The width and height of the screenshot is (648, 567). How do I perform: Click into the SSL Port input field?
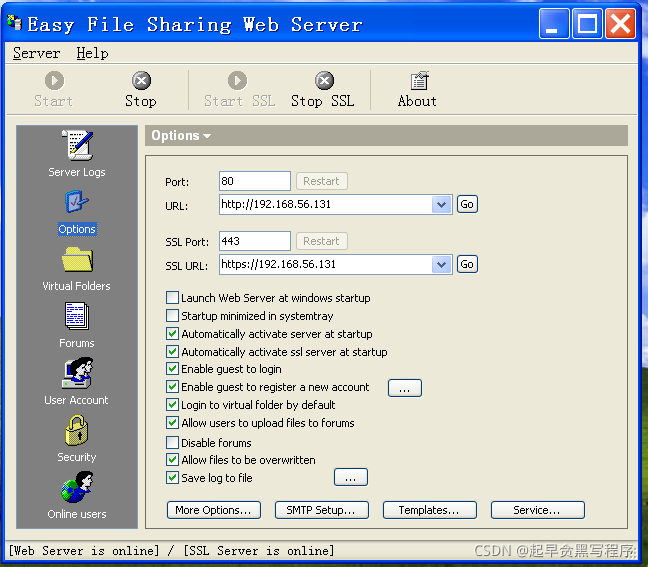coord(255,241)
